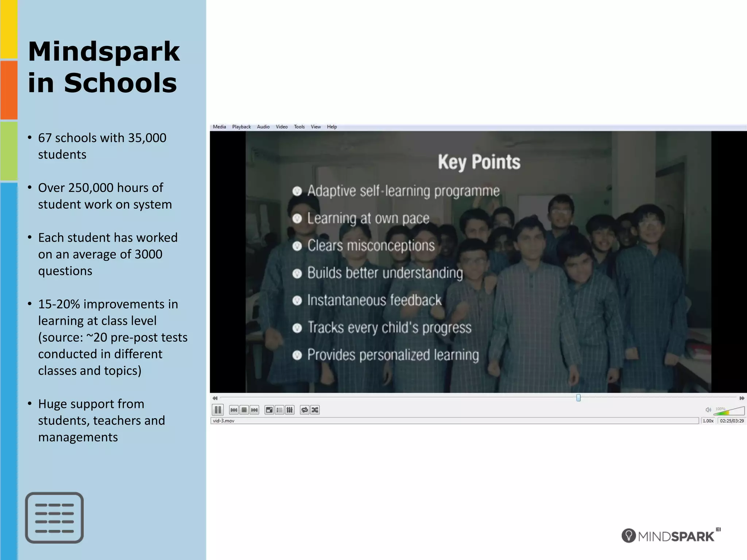This screenshot has width=747, height=560.
Task: Open extended settings equalizer icon
Action: [290, 410]
